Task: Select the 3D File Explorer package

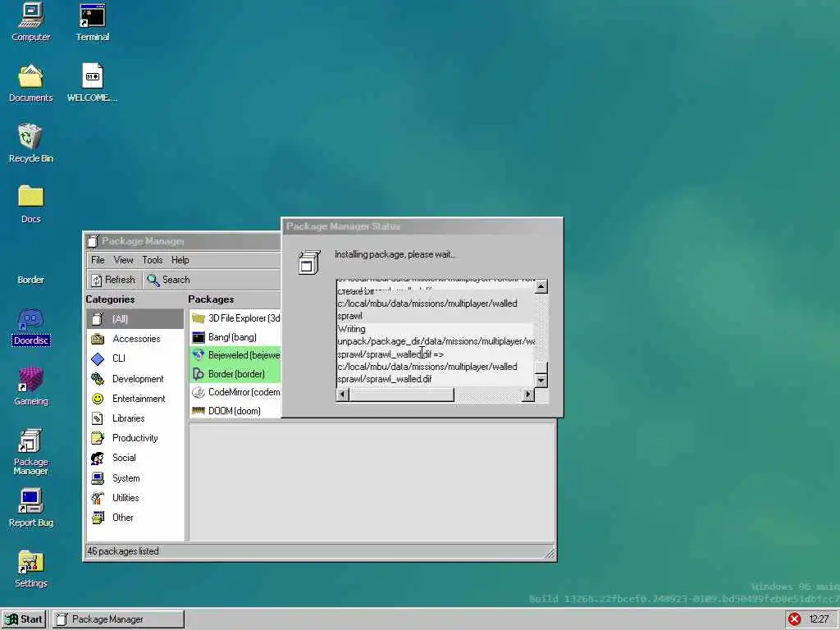Action: pos(235,318)
